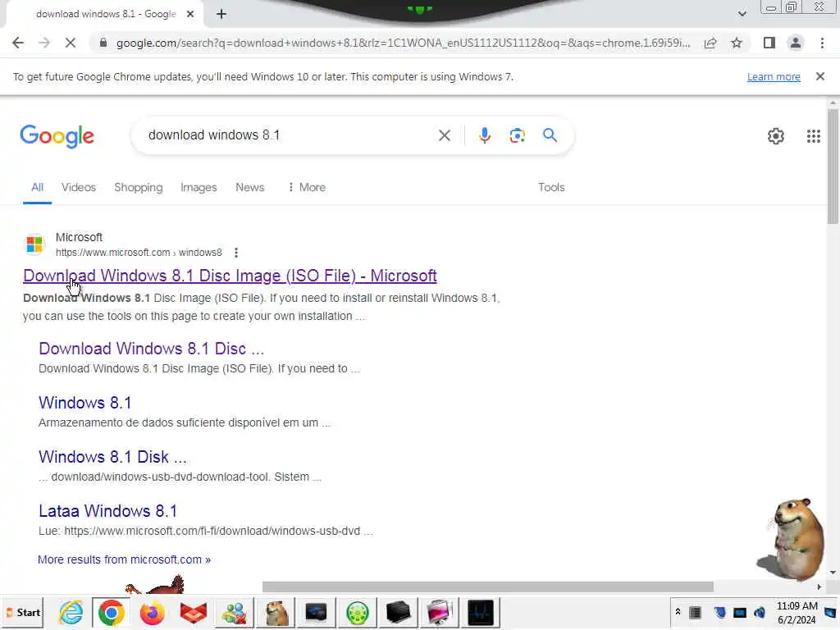Open the three-dot menu beside the Microsoft result
Screen dimensions: 840x630
[235, 253]
